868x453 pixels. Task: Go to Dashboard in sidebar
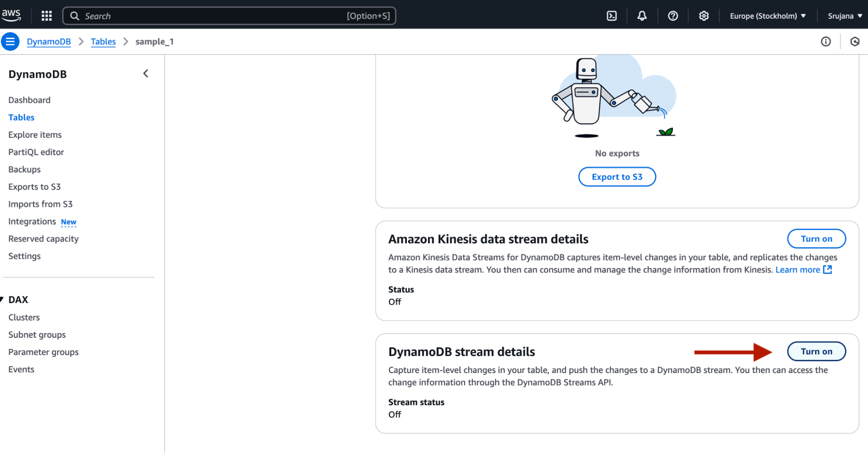[30, 100]
